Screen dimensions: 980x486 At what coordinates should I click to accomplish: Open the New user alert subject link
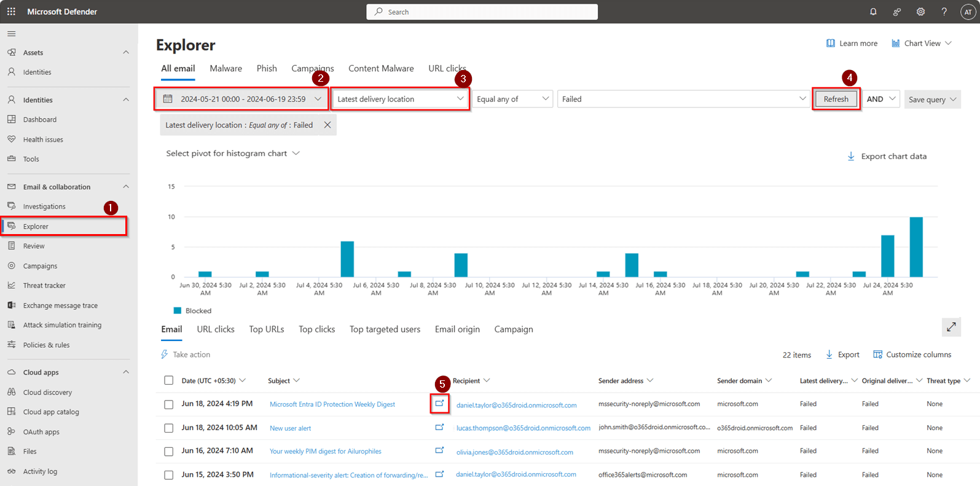coord(290,428)
